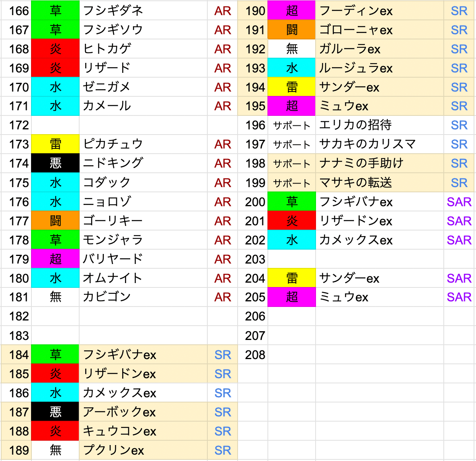Select the カビゴン cell

143,297
